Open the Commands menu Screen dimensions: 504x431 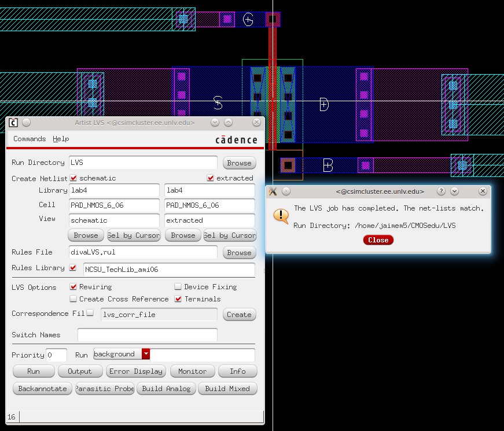tap(29, 139)
